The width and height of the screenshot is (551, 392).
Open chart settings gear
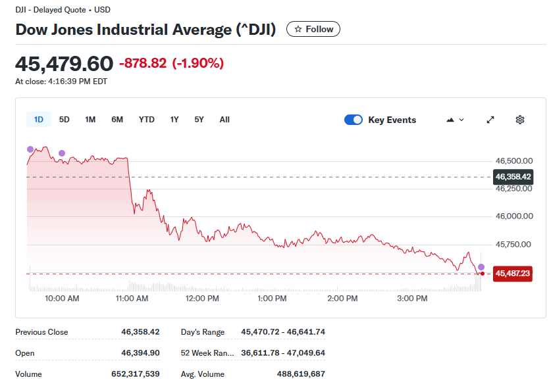tap(520, 120)
